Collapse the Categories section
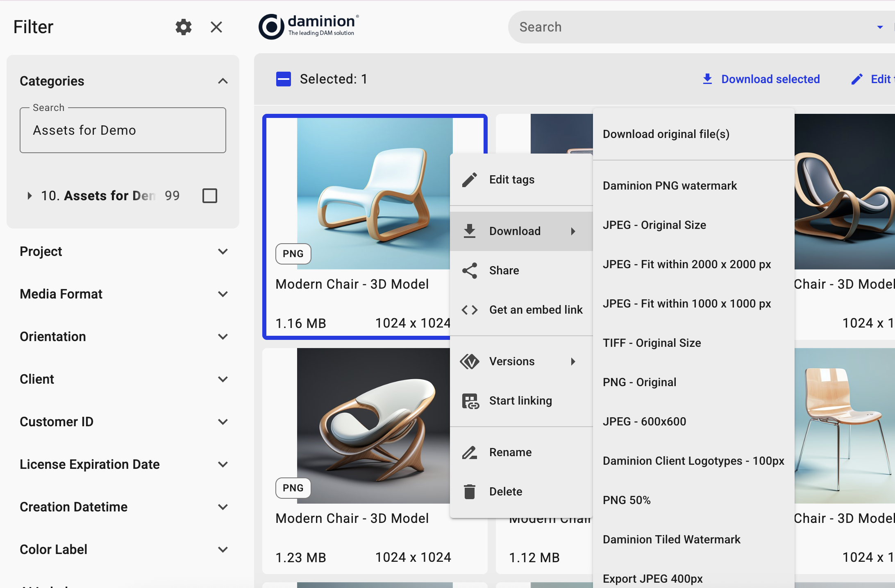This screenshot has height=588, width=895. (x=223, y=81)
